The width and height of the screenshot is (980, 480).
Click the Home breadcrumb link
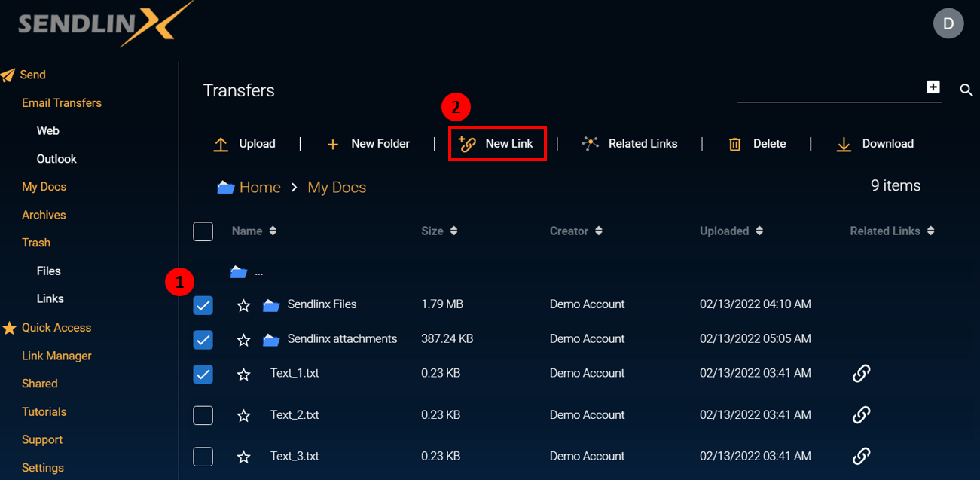pyautogui.click(x=260, y=188)
